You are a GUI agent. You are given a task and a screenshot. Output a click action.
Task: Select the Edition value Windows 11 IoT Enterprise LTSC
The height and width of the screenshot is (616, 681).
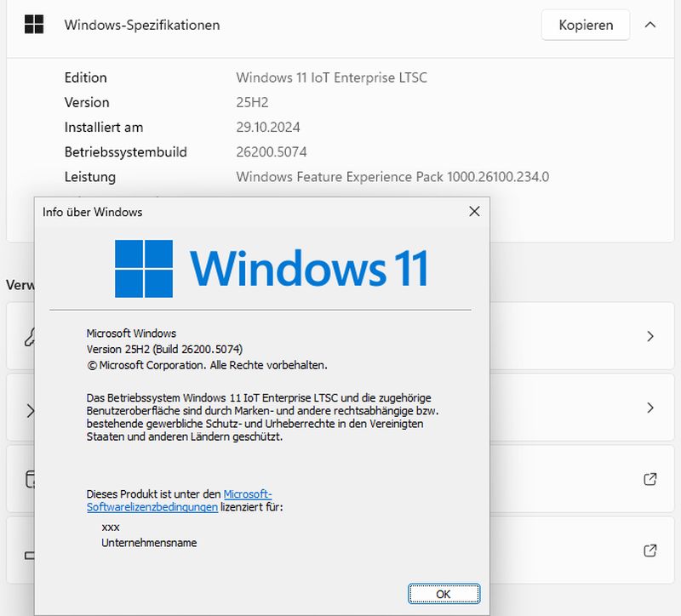tap(331, 77)
